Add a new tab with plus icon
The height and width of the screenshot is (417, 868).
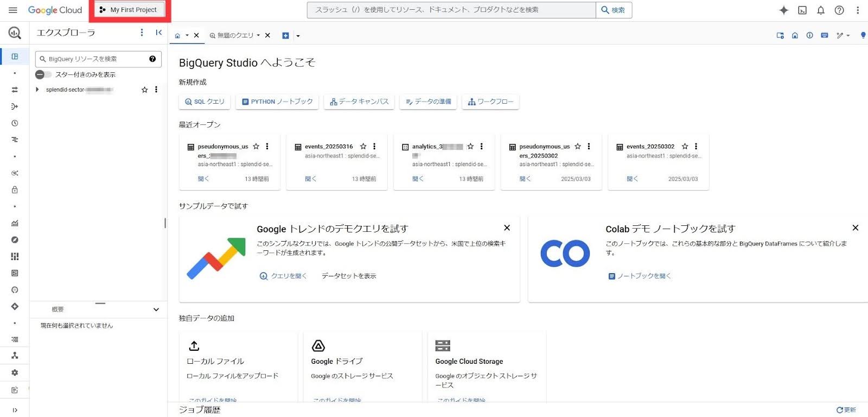(x=285, y=35)
